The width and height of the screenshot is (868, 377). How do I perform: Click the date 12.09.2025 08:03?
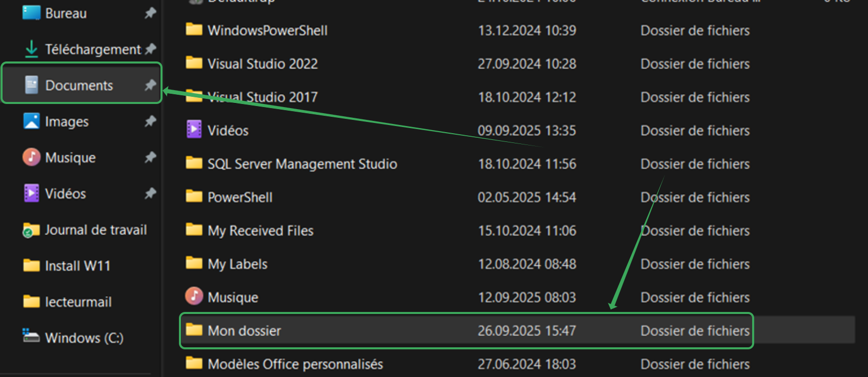(527, 297)
